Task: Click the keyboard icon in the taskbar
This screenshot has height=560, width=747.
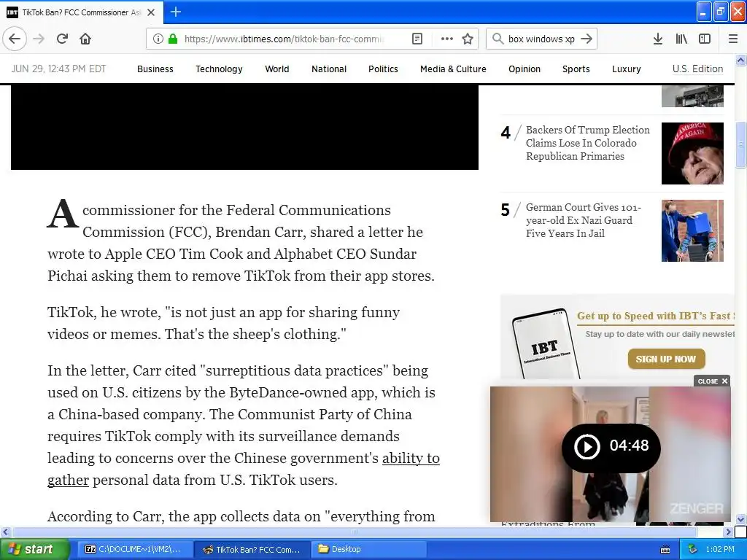Action: click(x=665, y=550)
